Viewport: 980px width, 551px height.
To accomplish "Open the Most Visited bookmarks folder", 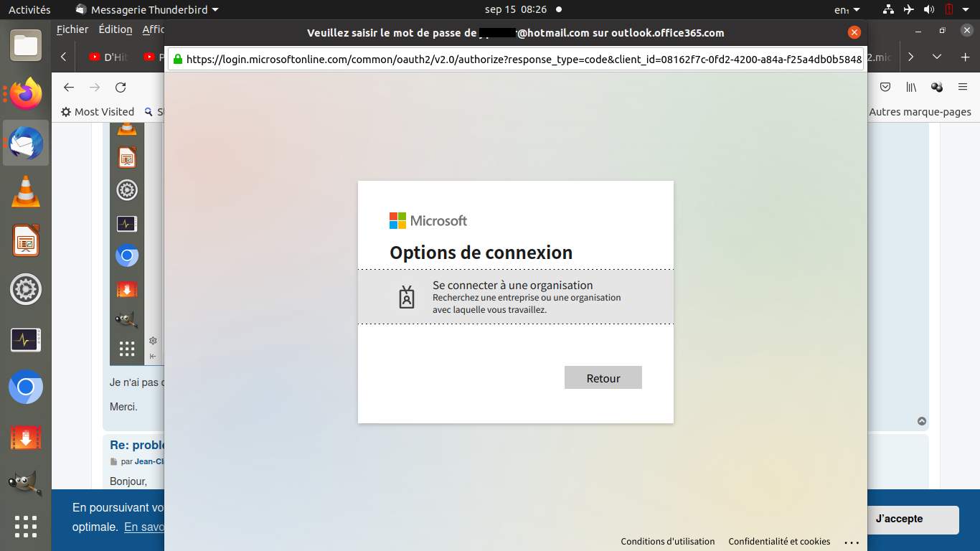I will pos(98,112).
